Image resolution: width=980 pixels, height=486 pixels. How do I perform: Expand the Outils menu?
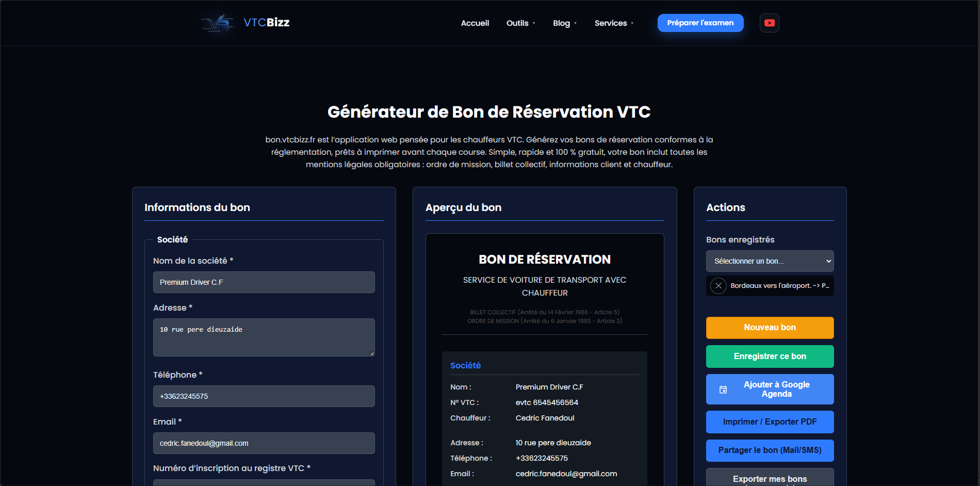520,23
